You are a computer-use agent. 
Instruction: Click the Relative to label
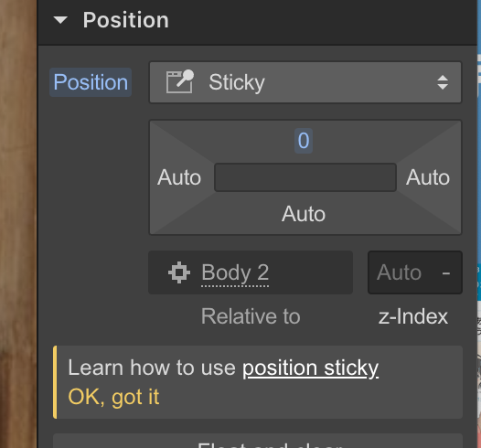(x=251, y=316)
